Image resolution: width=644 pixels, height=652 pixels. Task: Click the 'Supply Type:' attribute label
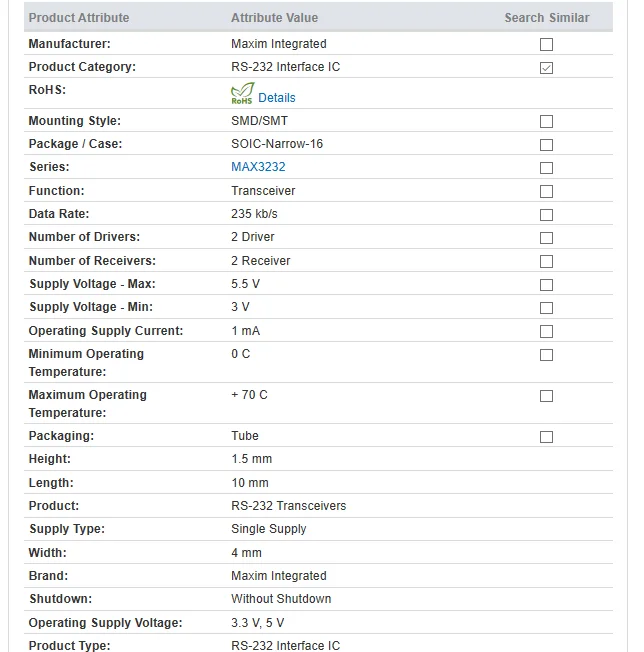tap(67, 529)
